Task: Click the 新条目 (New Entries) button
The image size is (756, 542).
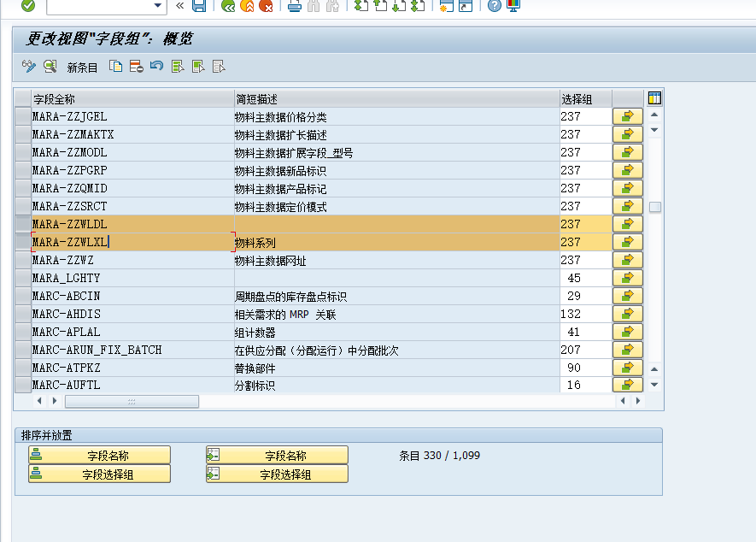Action: (81, 67)
